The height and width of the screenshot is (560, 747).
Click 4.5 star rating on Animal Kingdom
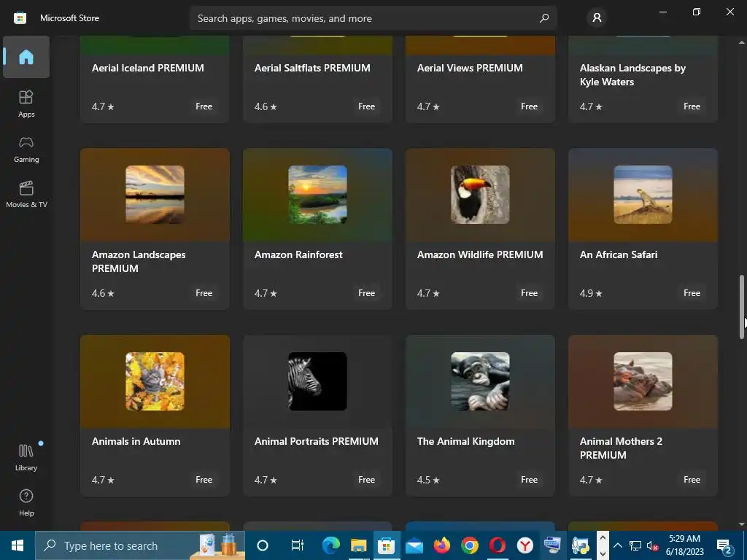[428, 480]
